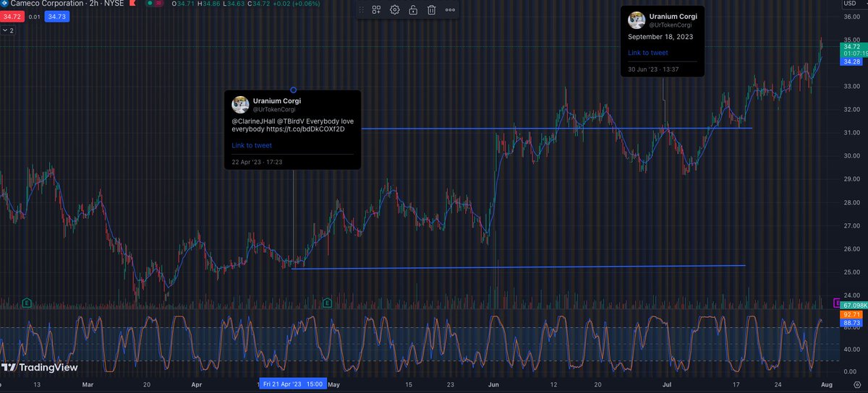The image size is (868, 393).
Task: Click 22 Apr '23 17:23 timestamp
Action: (257, 163)
